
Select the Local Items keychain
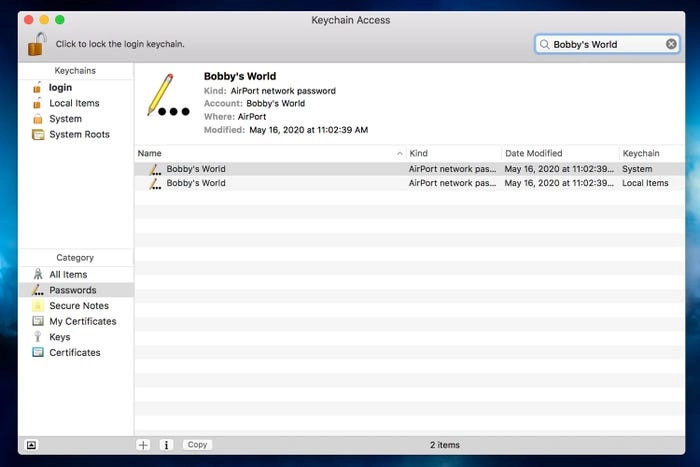point(74,103)
